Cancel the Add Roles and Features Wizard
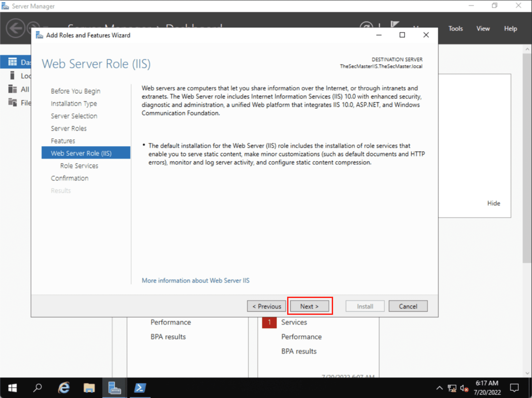 coord(408,306)
